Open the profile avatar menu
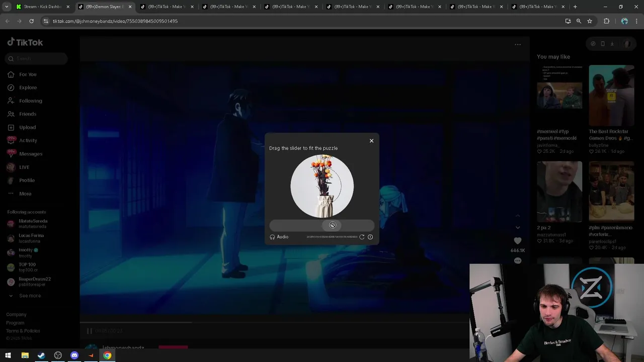This screenshot has height=362, width=644. tap(627, 44)
